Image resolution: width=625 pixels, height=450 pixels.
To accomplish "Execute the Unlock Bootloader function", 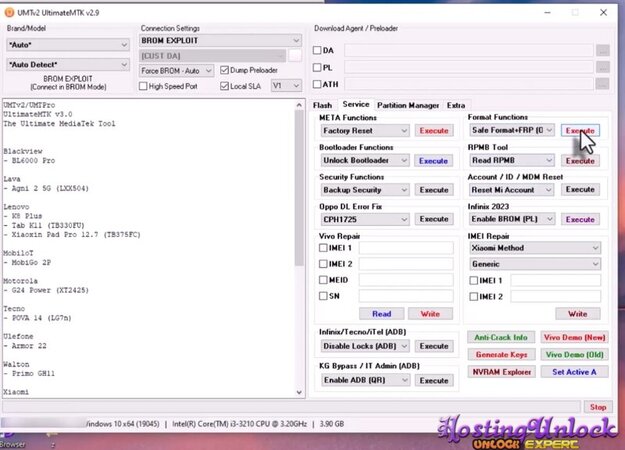I will click(x=433, y=160).
